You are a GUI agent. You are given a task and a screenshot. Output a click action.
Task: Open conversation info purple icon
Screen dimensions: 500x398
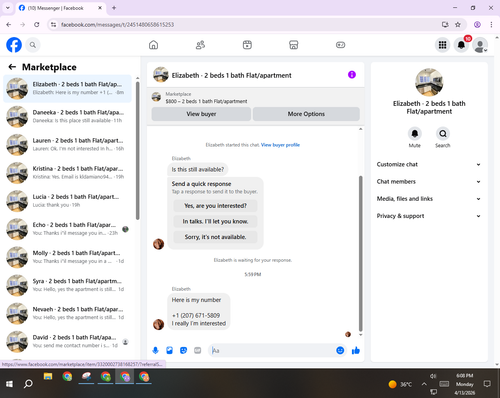point(352,75)
